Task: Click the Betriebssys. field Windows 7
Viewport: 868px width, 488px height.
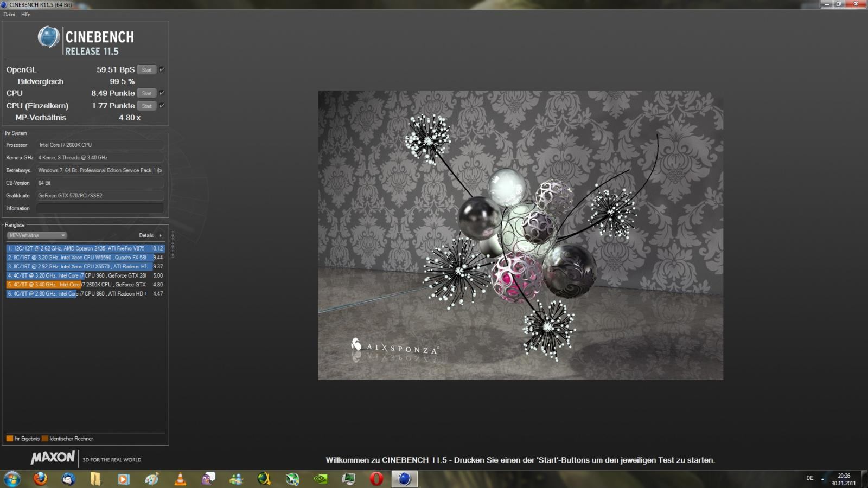Action: point(100,170)
